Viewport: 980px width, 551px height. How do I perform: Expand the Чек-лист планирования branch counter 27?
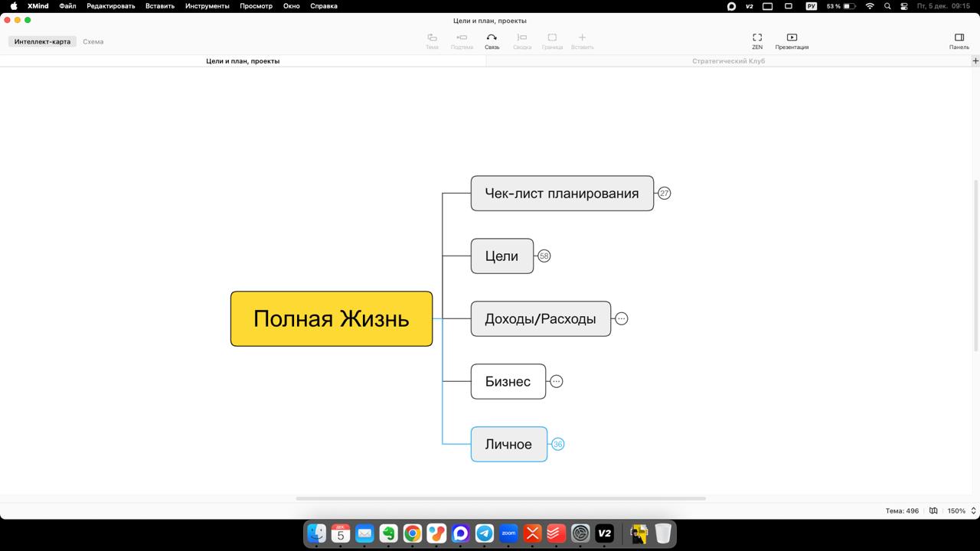pos(664,194)
